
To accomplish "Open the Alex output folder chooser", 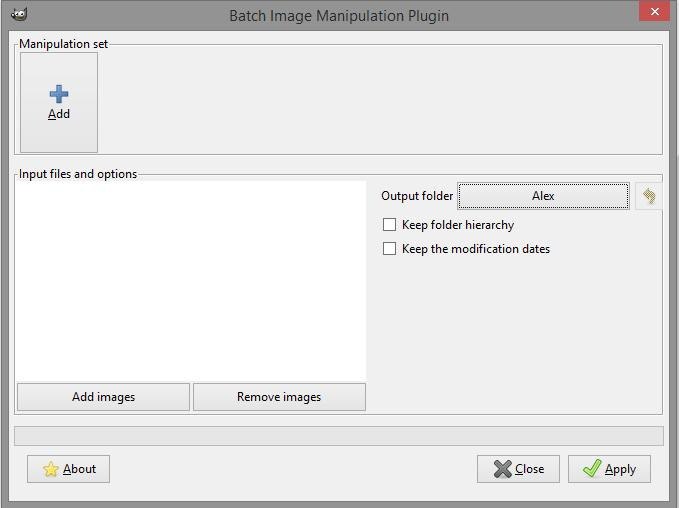I will pyautogui.click(x=543, y=196).
